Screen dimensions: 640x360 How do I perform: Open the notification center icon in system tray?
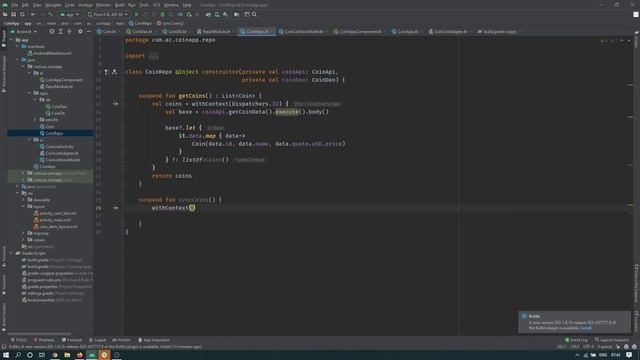[629, 355]
